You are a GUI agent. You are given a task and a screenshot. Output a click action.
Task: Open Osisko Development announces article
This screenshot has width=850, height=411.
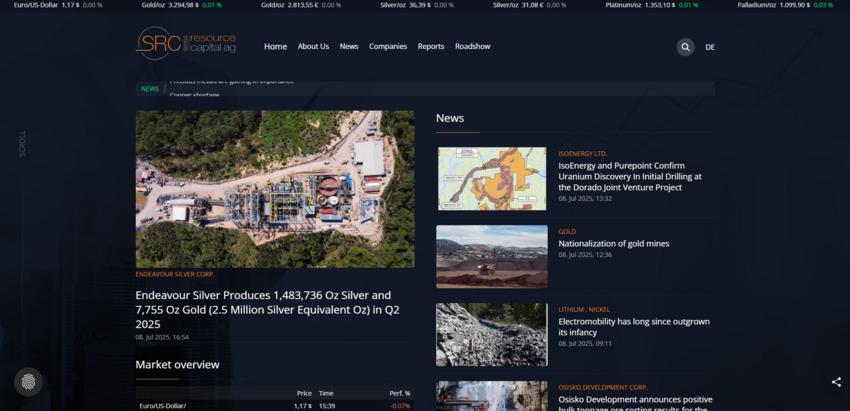(x=635, y=404)
